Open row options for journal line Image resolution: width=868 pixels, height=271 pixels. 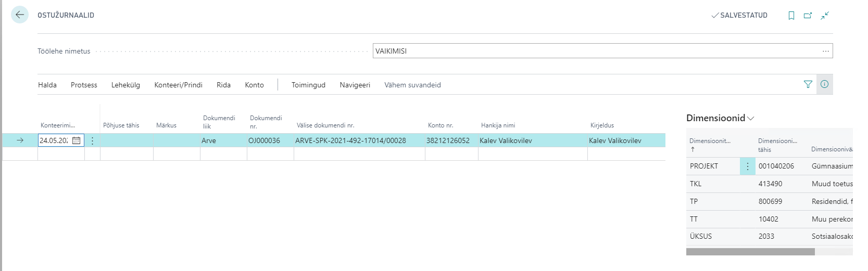93,140
